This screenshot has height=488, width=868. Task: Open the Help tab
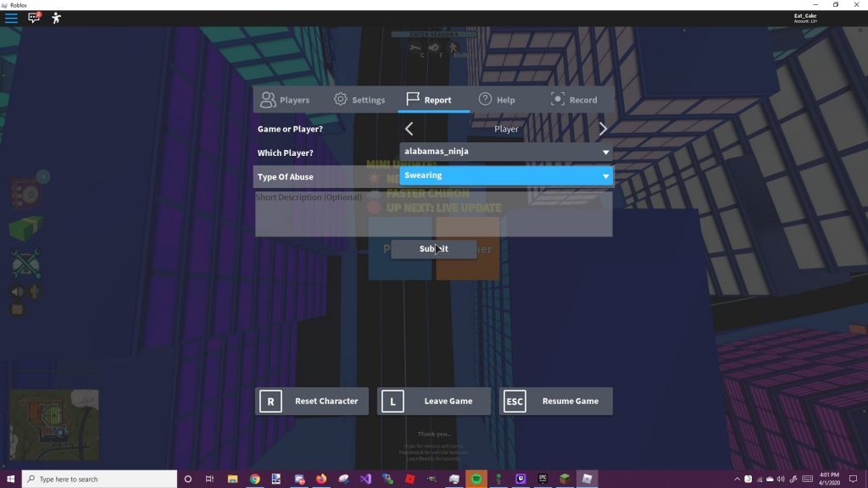[x=496, y=99]
